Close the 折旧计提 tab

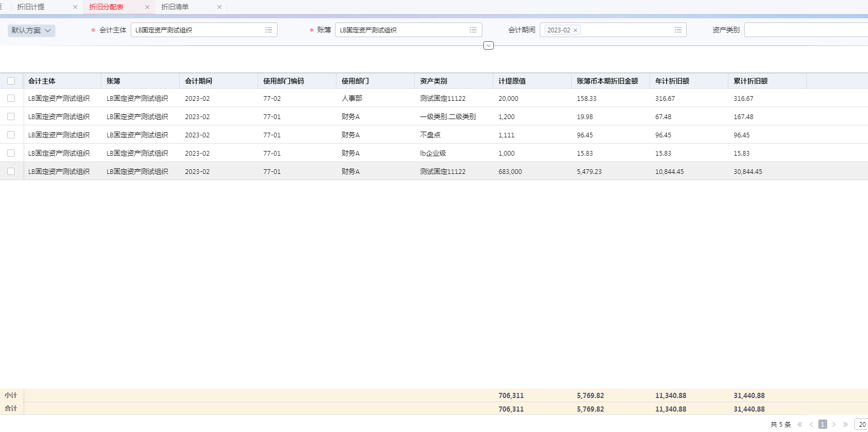[75, 7]
